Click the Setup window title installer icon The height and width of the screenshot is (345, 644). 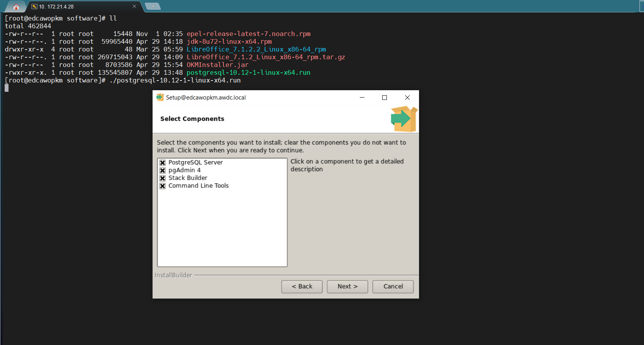point(160,97)
